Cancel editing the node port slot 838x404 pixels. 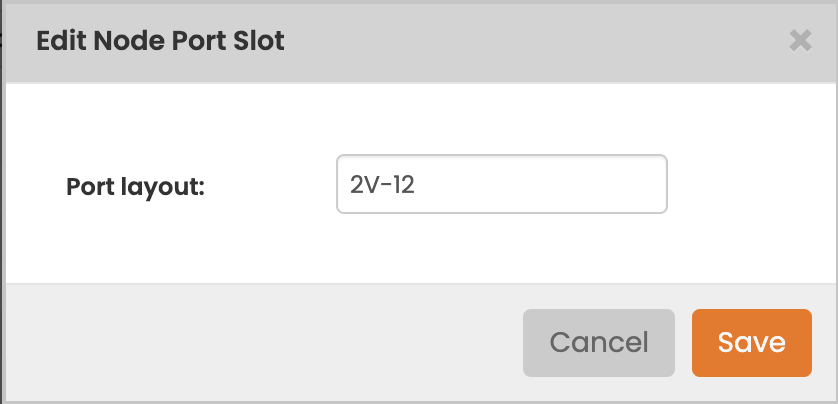tap(599, 342)
